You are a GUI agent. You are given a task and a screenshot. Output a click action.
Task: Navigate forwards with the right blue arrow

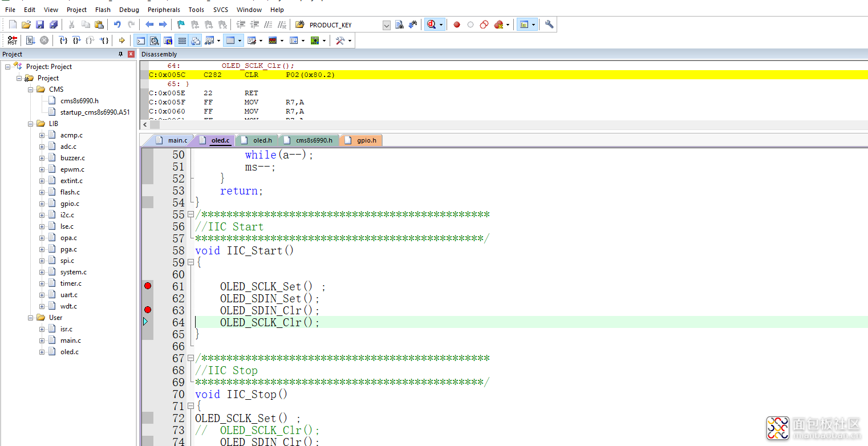[x=163, y=25]
